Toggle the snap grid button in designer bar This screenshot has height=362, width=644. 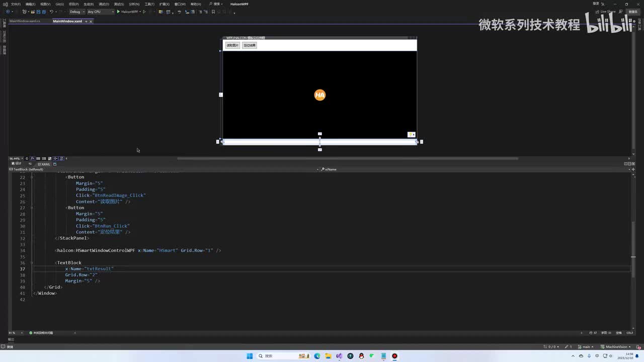(x=38, y=158)
